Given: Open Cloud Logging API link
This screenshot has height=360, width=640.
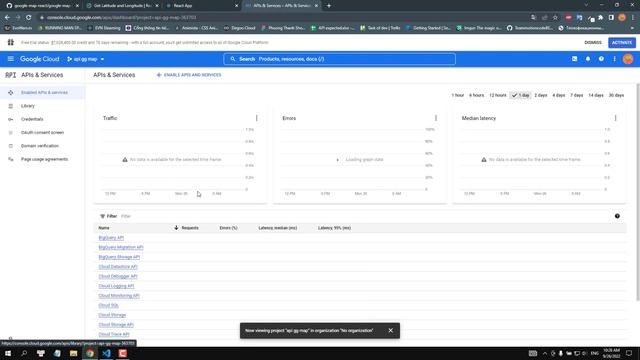Looking at the screenshot, I should click(x=116, y=286).
